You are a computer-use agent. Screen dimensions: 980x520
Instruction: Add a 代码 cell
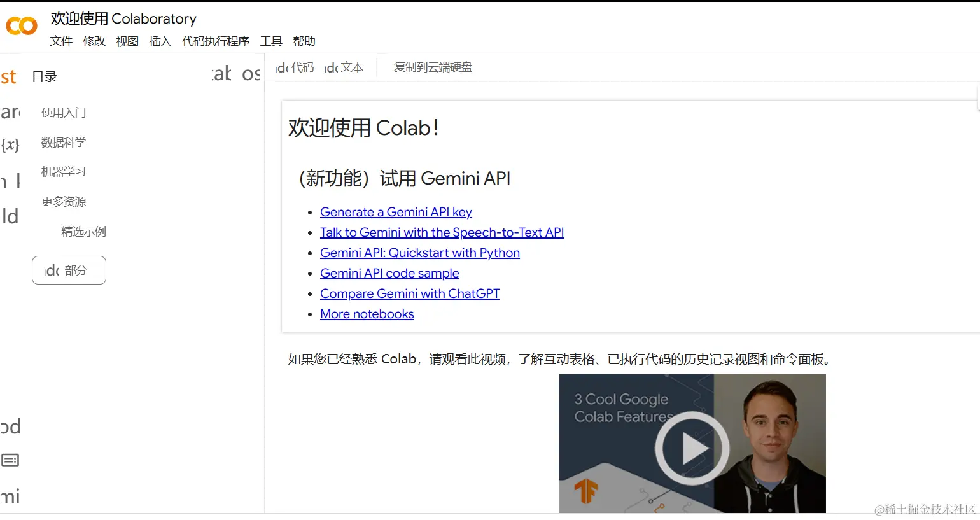click(x=295, y=67)
